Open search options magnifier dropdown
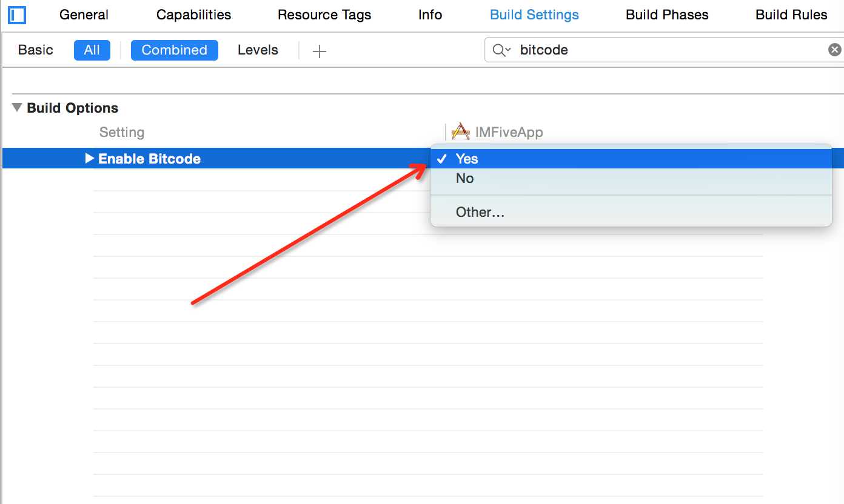 click(x=501, y=50)
